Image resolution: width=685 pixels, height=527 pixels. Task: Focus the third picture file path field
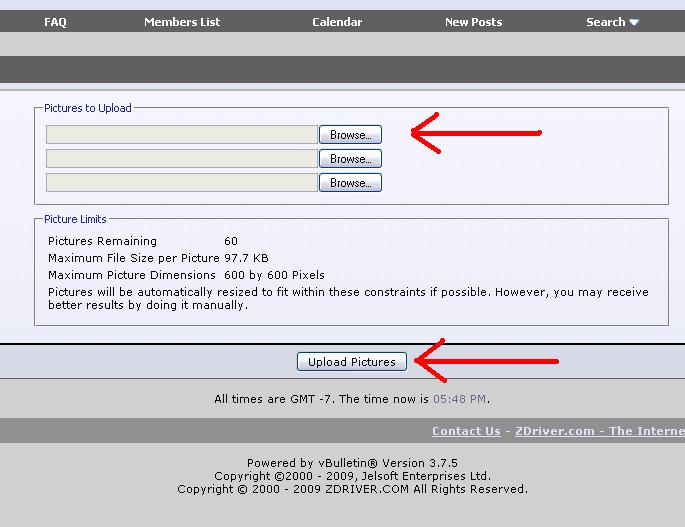pyautogui.click(x=182, y=183)
